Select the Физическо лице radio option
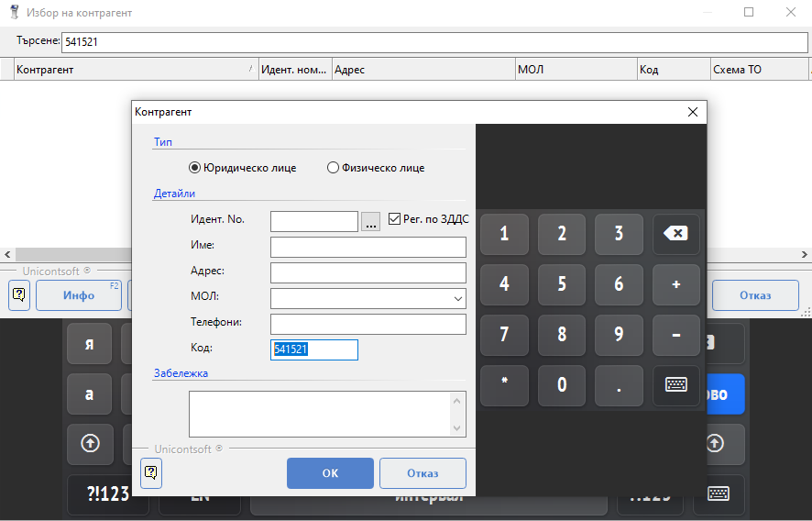This screenshot has height=521, width=812. [333, 168]
